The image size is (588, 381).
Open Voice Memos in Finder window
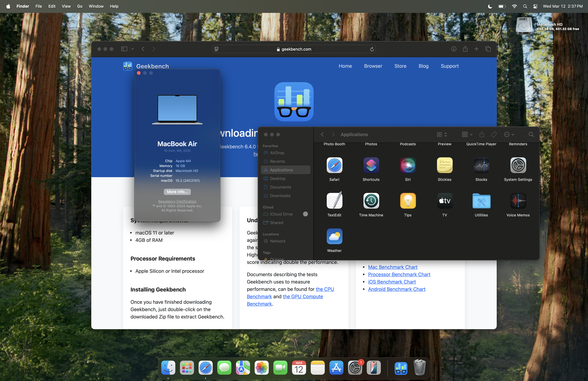click(518, 201)
